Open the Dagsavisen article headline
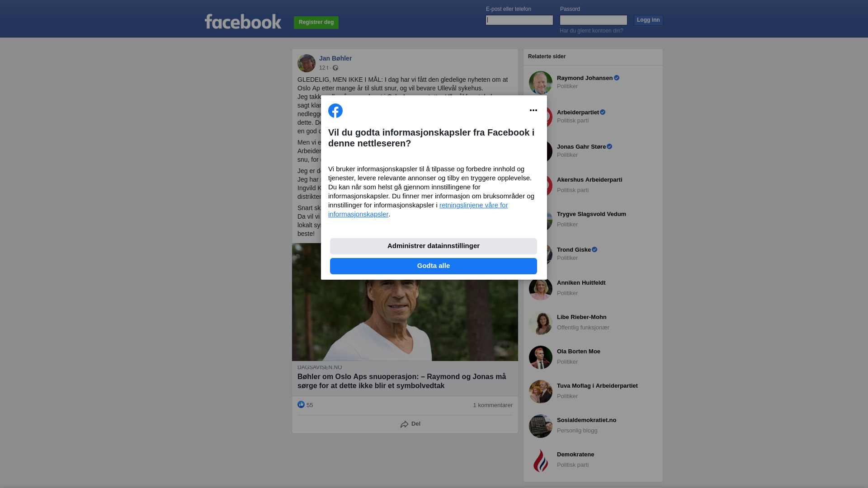The width and height of the screenshot is (868, 488). [401, 381]
